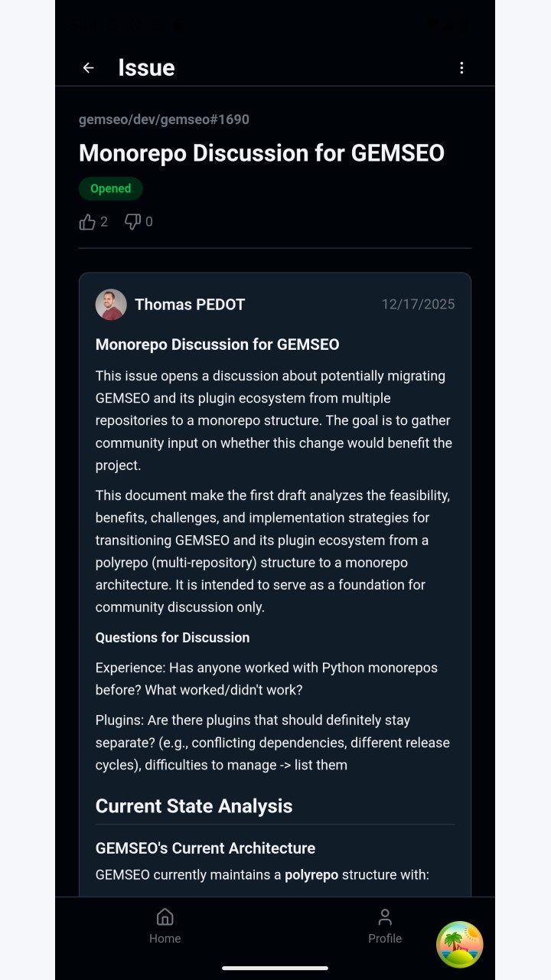Viewport: 551px width, 980px height.
Task: Select the Opened status badge
Action: [111, 188]
